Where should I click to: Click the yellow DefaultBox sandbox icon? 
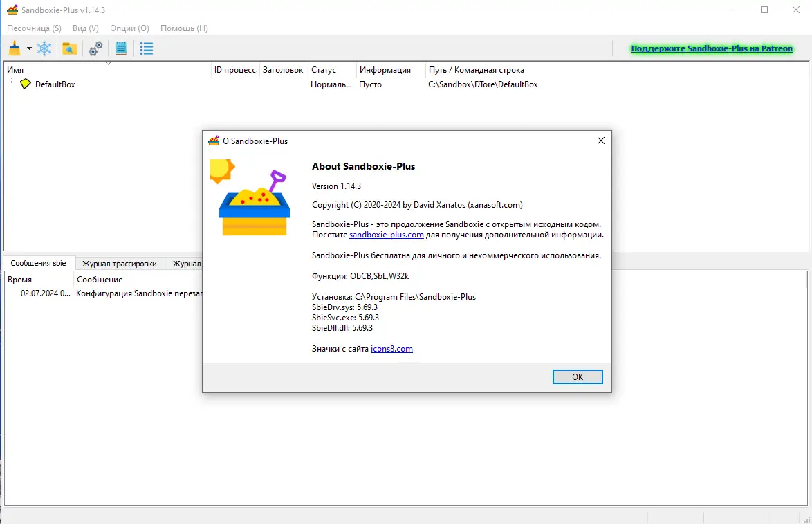pyautogui.click(x=26, y=84)
